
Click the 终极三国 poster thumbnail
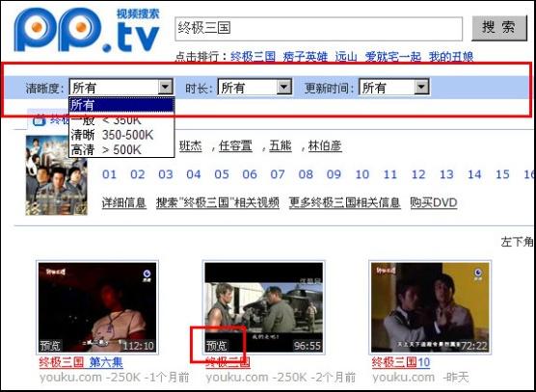click(57, 175)
